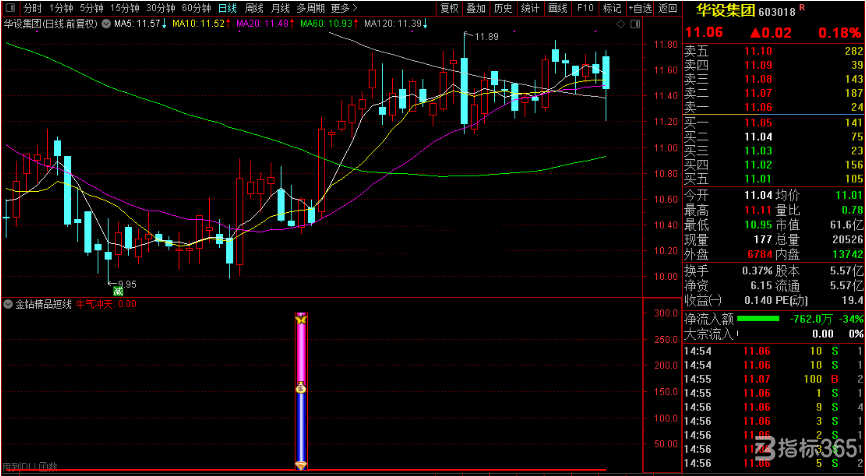Open the main chart indicator dropdown arrow

click(106, 24)
